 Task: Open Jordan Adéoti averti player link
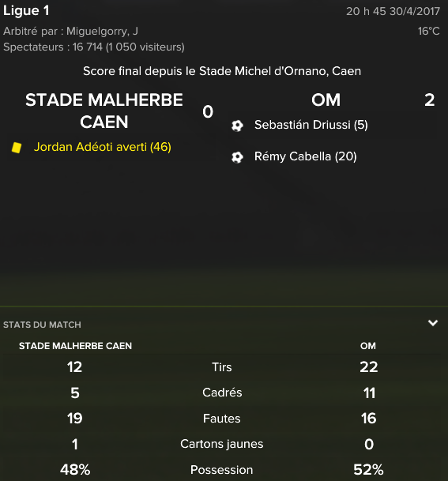pos(102,147)
